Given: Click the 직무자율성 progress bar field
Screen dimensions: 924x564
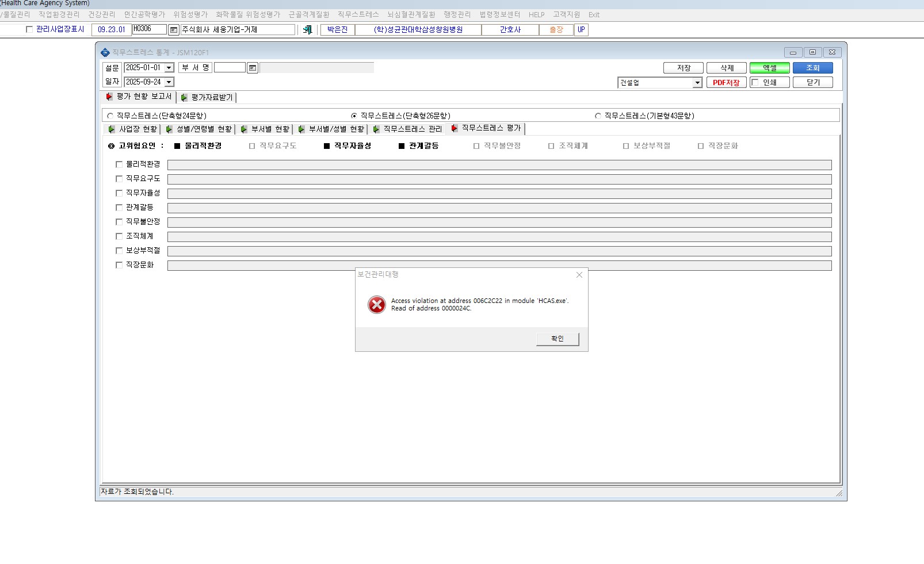Looking at the screenshot, I should tap(499, 194).
